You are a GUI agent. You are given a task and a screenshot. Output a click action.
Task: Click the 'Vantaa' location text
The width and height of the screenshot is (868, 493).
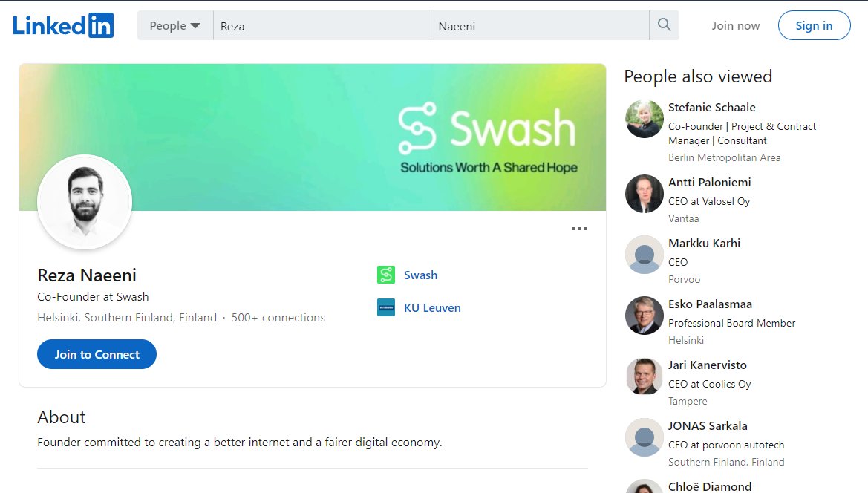coord(684,218)
